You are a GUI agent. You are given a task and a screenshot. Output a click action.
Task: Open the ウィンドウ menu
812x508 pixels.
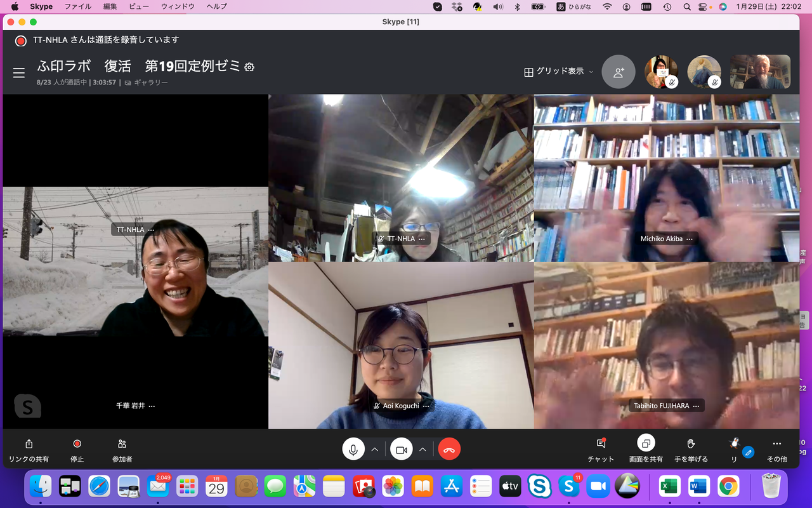tap(177, 6)
